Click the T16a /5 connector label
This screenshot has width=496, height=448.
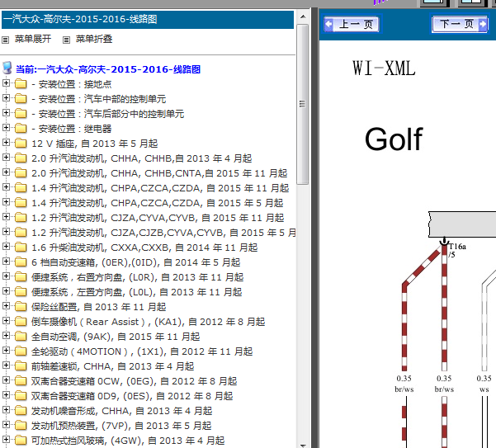[x=457, y=250]
